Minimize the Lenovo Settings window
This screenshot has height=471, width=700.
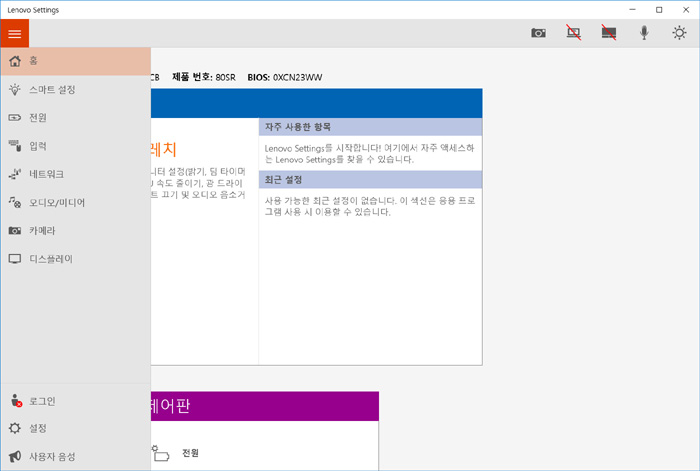pyautogui.click(x=633, y=10)
